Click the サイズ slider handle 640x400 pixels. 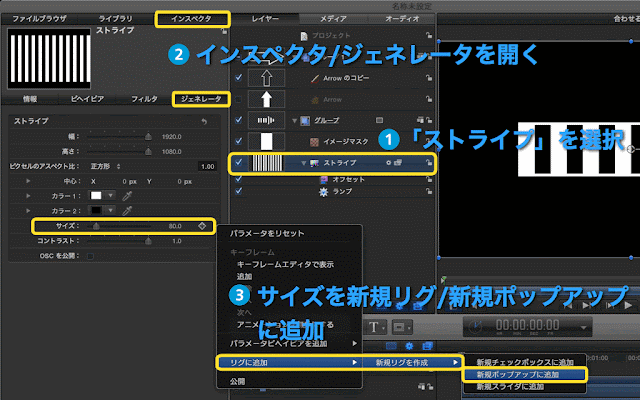point(96,226)
